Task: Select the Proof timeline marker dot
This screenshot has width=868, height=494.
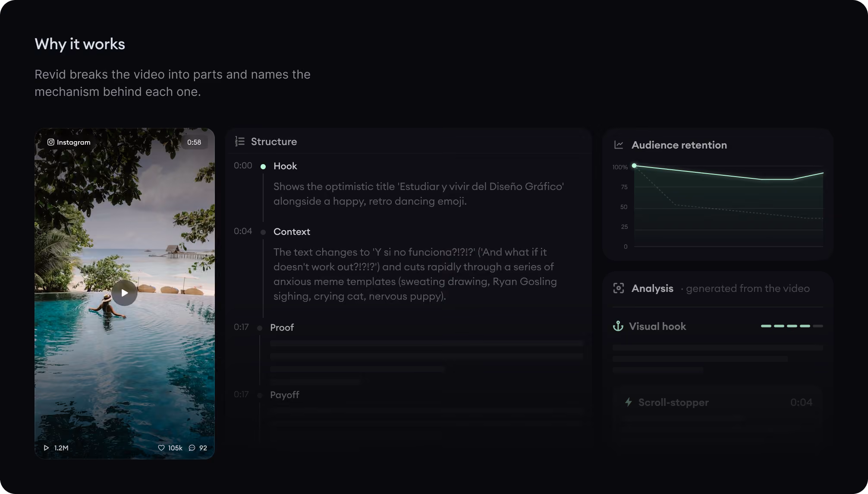Action: click(x=260, y=328)
